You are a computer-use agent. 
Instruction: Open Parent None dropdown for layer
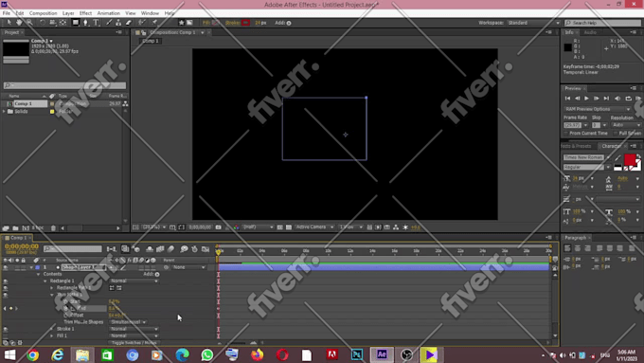[x=188, y=267]
